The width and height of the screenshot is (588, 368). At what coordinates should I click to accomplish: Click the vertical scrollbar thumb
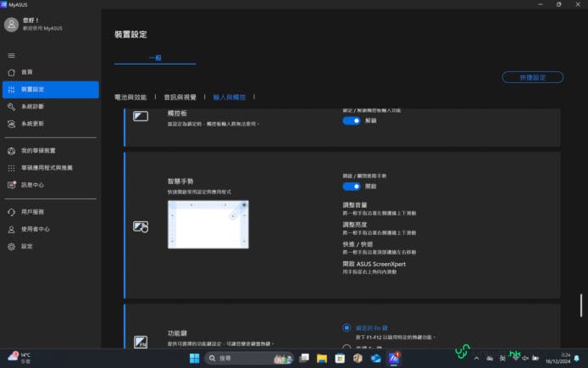tap(580, 305)
